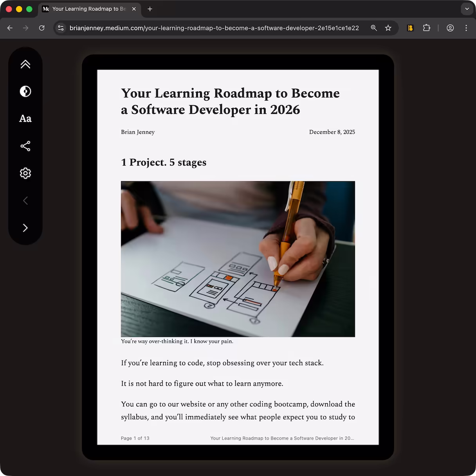Close the Your Learning Roadmap tab
Viewport: 476px width, 476px height.
pyautogui.click(x=134, y=9)
